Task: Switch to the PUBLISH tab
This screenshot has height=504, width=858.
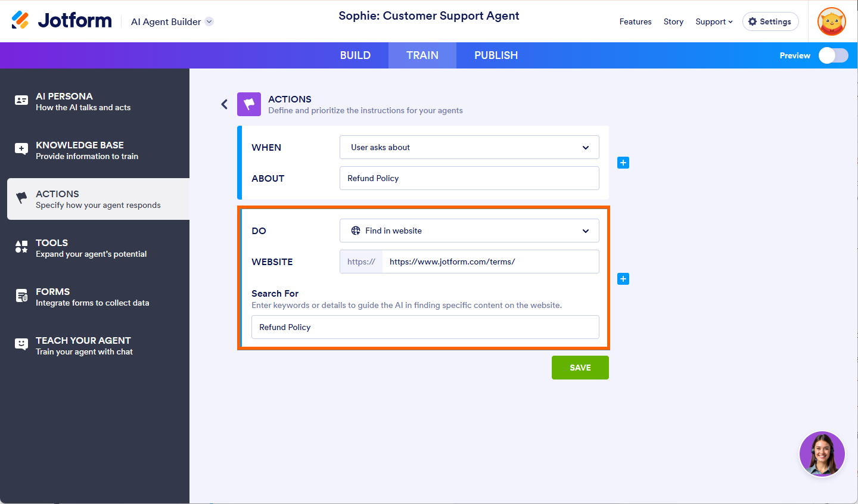Action: pyautogui.click(x=496, y=55)
